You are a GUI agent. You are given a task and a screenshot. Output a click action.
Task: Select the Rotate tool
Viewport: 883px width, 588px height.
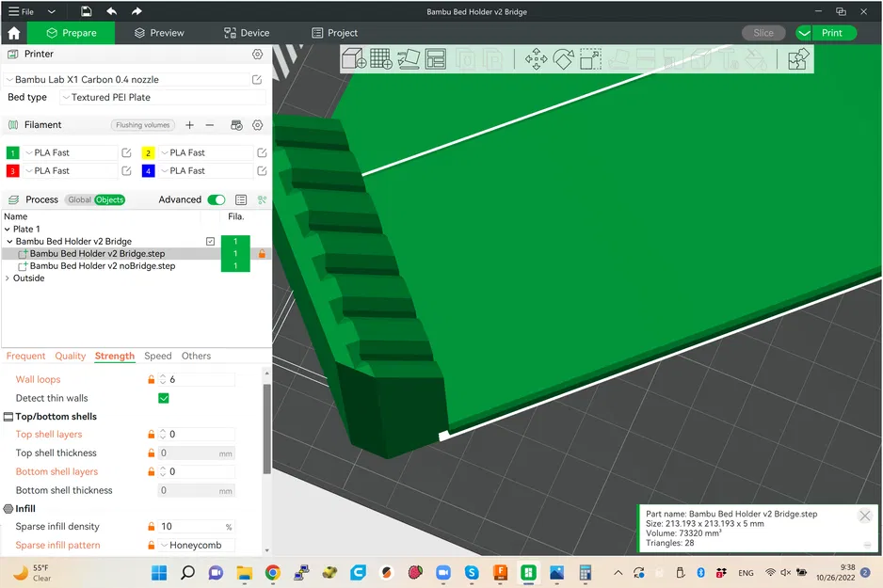(x=563, y=58)
